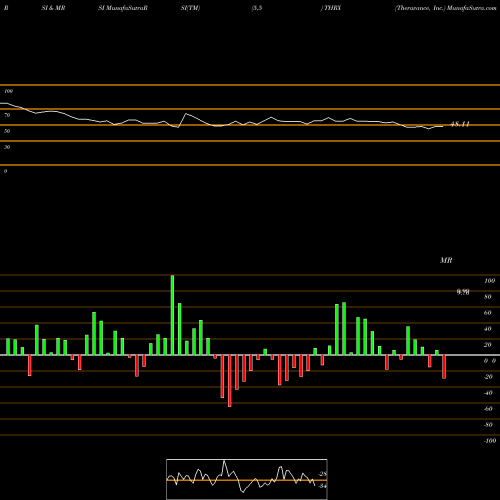Click the RSI axis label '30'
This screenshot has height=500, width=500.
coord(7,147)
